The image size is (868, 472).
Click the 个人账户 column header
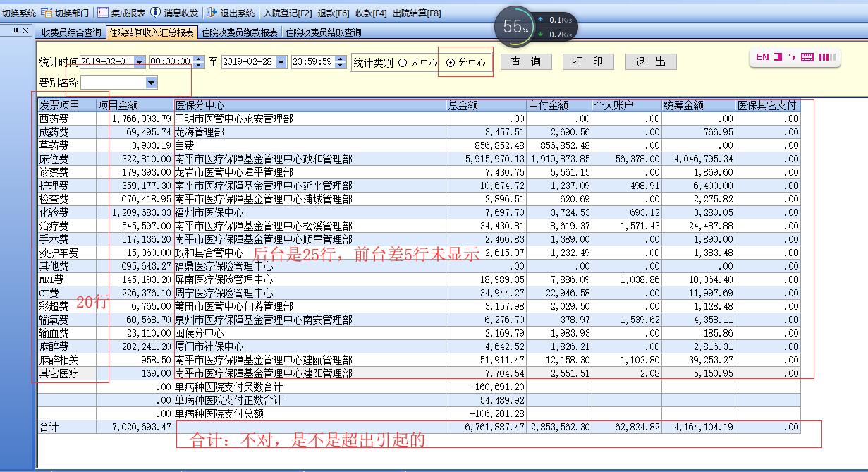(627, 105)
